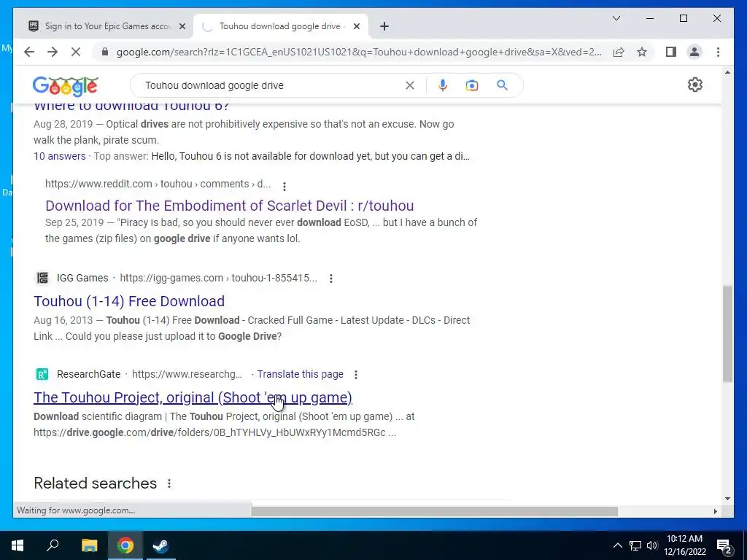Click the reddit.com breadcrumb URL
The width and height of the screenshot is (747, 560).
pos(158,184)
